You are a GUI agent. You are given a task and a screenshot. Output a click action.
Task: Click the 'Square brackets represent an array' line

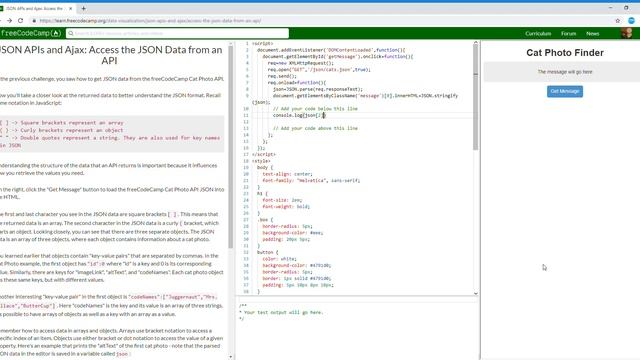coord(62,123)
